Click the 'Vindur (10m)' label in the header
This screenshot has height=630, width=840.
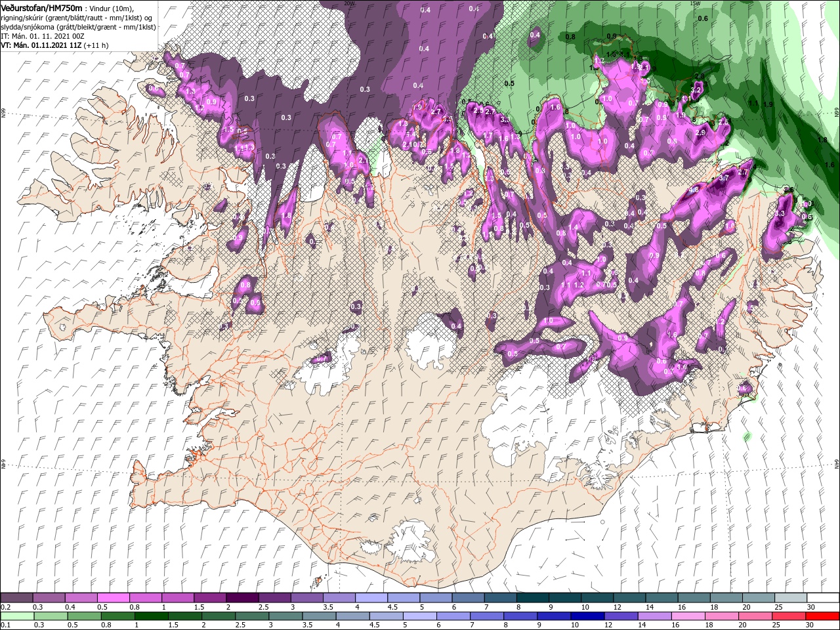tap(112, 9)
